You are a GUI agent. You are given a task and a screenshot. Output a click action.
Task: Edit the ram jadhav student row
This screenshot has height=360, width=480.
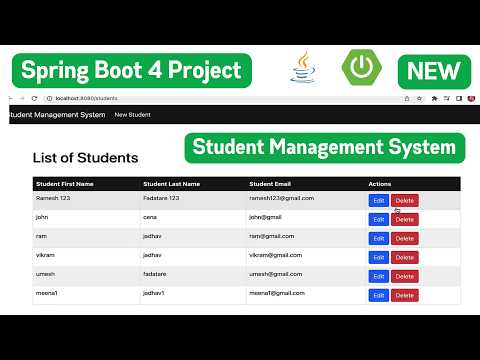[x=379, y=239]
